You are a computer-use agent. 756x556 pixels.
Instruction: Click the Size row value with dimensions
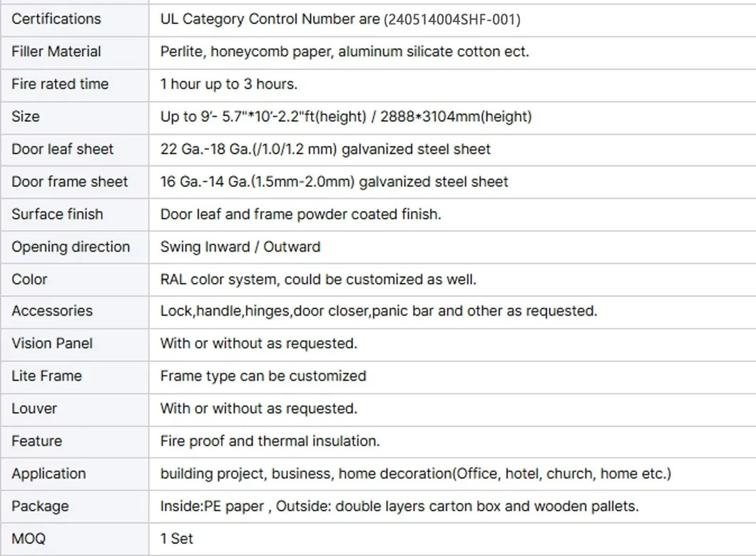click(x=346, y=117)
